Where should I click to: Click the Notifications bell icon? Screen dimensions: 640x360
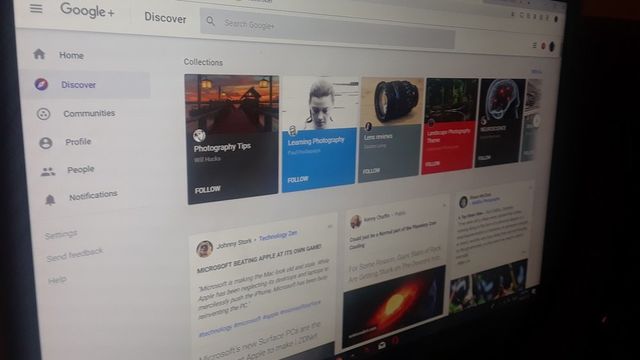coord(50,200)
